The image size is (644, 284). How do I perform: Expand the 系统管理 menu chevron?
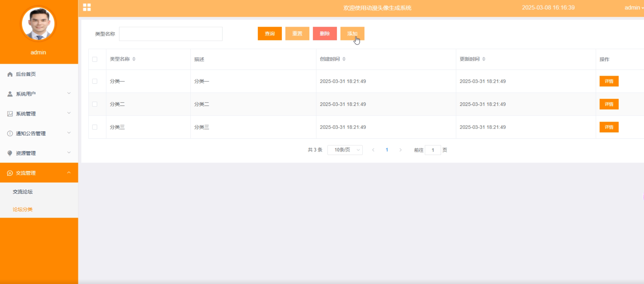pyautogui.click(x=69, y=113)
